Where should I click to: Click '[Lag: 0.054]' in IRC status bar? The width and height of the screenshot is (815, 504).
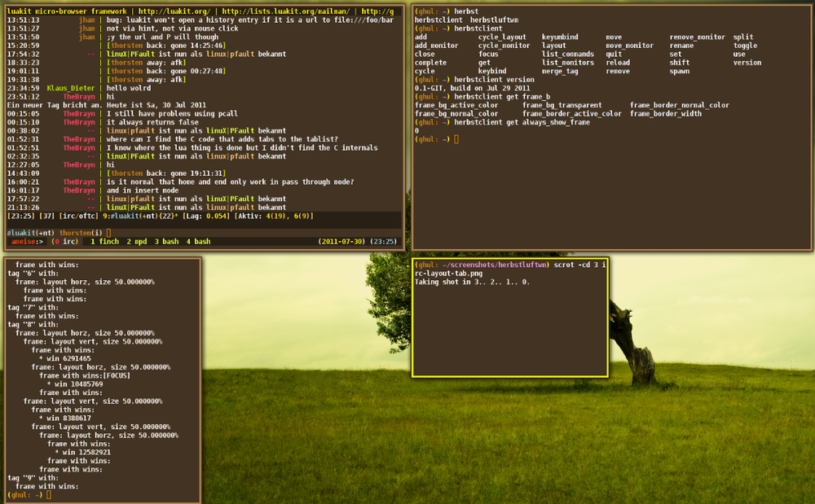click(x=206, y=216)
